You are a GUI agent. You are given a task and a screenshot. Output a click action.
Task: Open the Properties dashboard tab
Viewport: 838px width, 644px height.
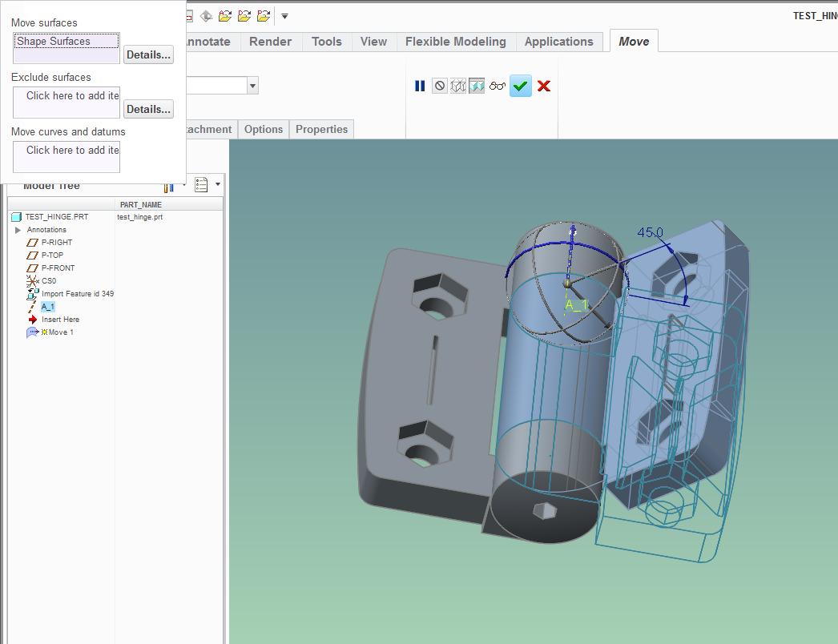(x=322, y=129)
